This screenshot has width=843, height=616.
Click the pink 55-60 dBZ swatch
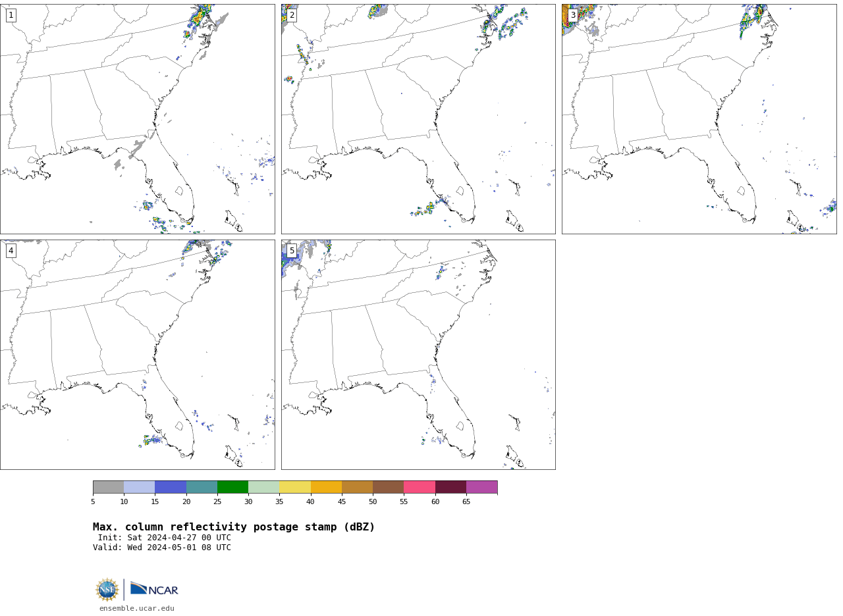[x=420, y=487]
